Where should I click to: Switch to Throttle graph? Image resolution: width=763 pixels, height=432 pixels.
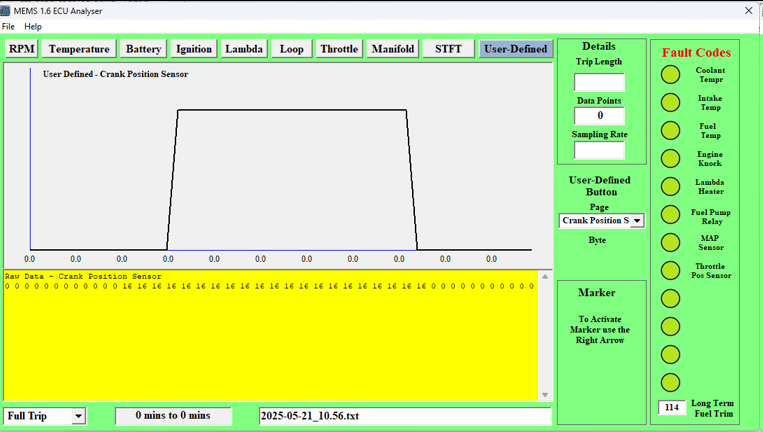pyautogui.click(x=339, y=49)
